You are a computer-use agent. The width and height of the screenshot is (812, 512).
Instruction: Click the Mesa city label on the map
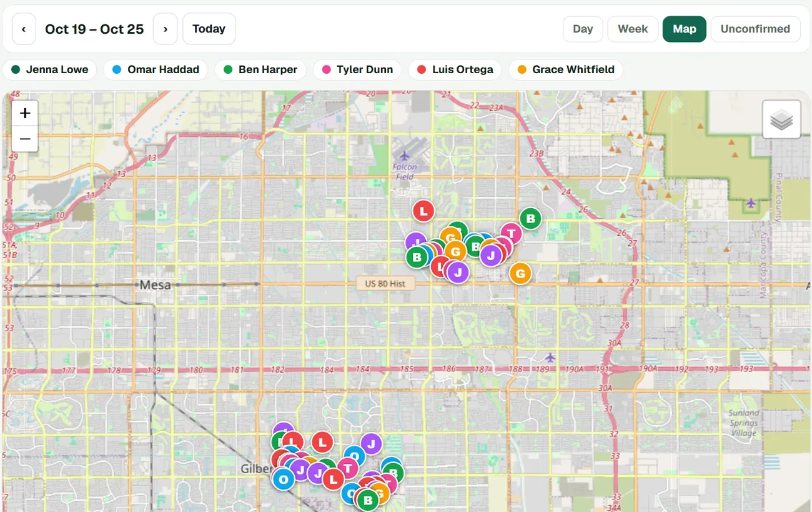pos(155,285)
